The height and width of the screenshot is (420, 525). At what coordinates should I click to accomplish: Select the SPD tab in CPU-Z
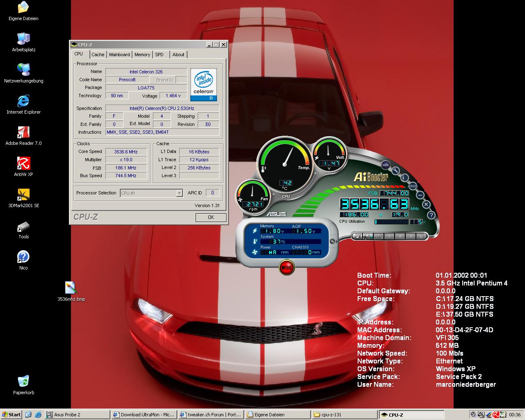tap(160, 55)
